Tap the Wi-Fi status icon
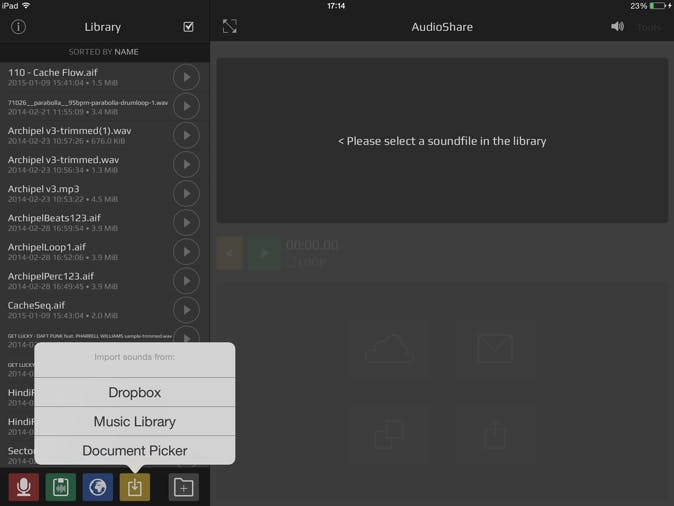The width and height of the screenshot is (674, 506). click(26, 6)
